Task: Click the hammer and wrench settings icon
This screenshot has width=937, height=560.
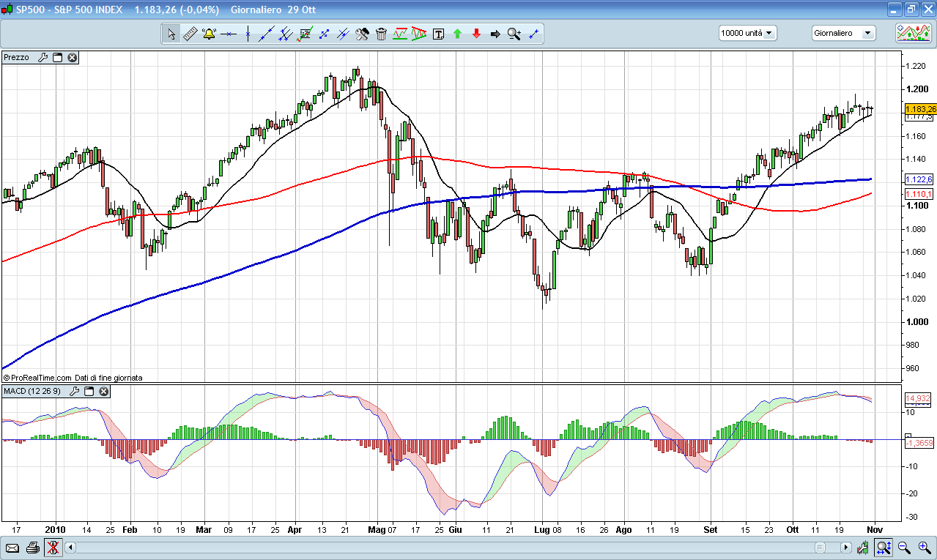Action: (362, 34)
